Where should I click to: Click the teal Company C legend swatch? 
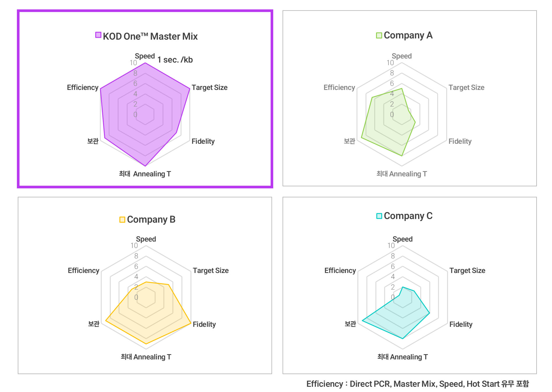pyautogui.click(x=379, y=216)
